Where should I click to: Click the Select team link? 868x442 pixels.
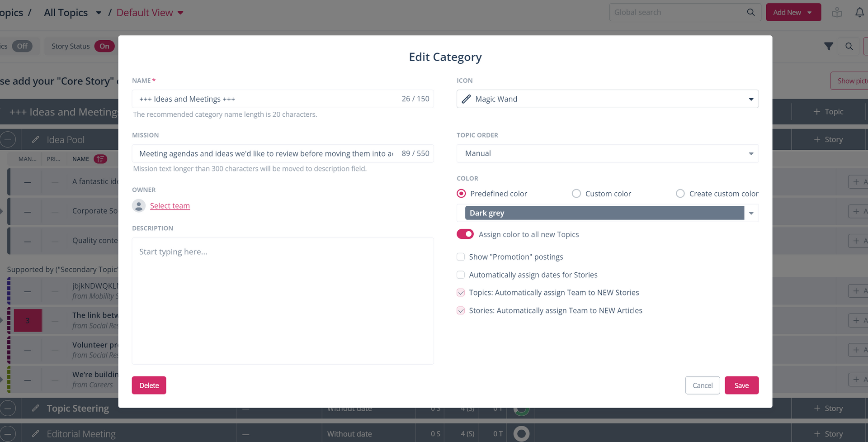tap(170, 206)
